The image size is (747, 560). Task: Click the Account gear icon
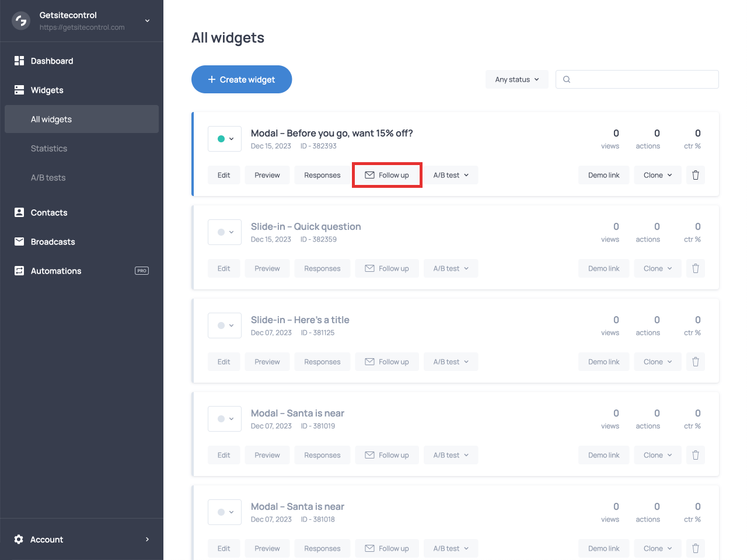pos(19,540)
